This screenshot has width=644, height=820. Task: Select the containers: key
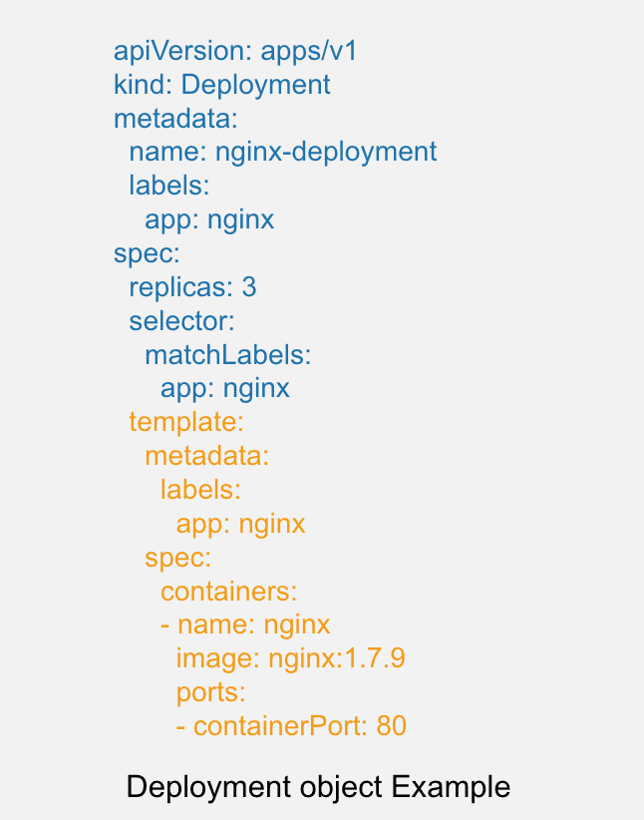pyautogui.click(x=229, y=592)
